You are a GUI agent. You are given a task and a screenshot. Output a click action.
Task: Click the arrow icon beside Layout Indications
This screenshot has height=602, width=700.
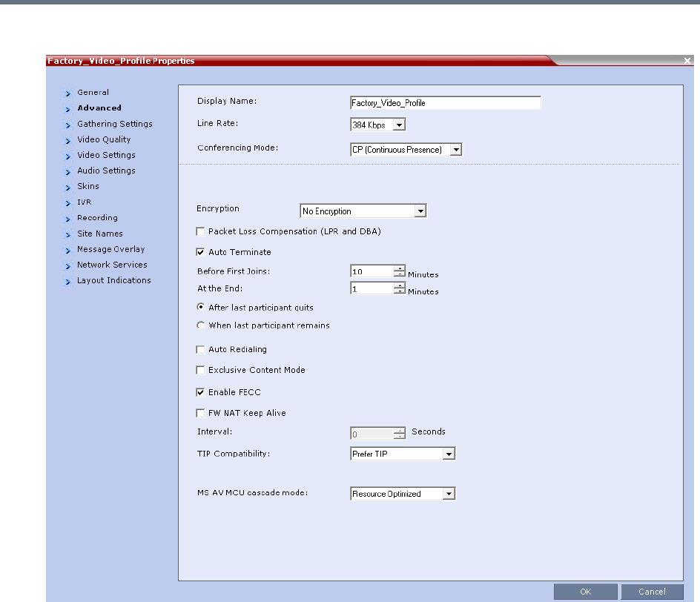point(68,282)
